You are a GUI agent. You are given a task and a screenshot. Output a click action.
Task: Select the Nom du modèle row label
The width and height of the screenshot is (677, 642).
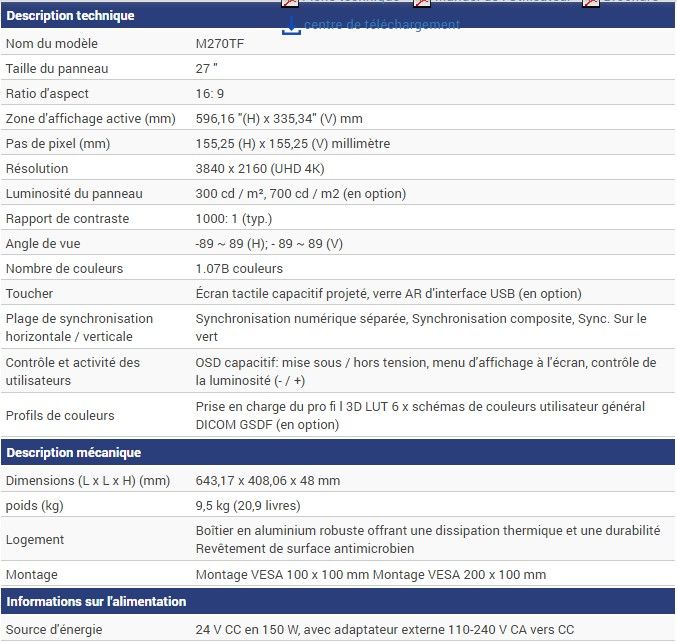(52, 44)
